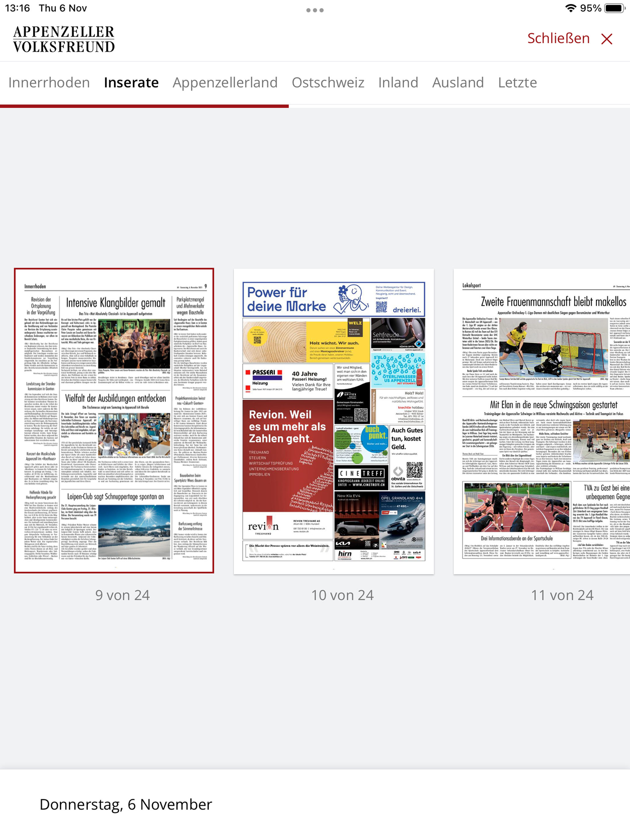Tap the 'Auch Gutes tun, kostet Geld' ad
Viewport: 630px width, 840px height.
[407, 458]
